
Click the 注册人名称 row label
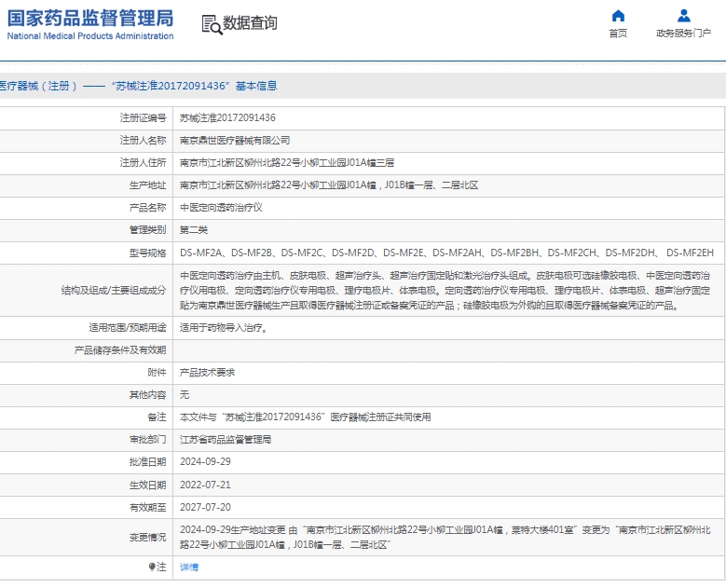coord(144,141)
